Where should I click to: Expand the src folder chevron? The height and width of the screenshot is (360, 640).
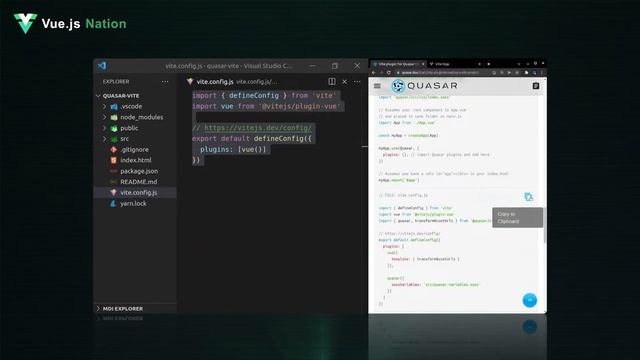(104, 139)
